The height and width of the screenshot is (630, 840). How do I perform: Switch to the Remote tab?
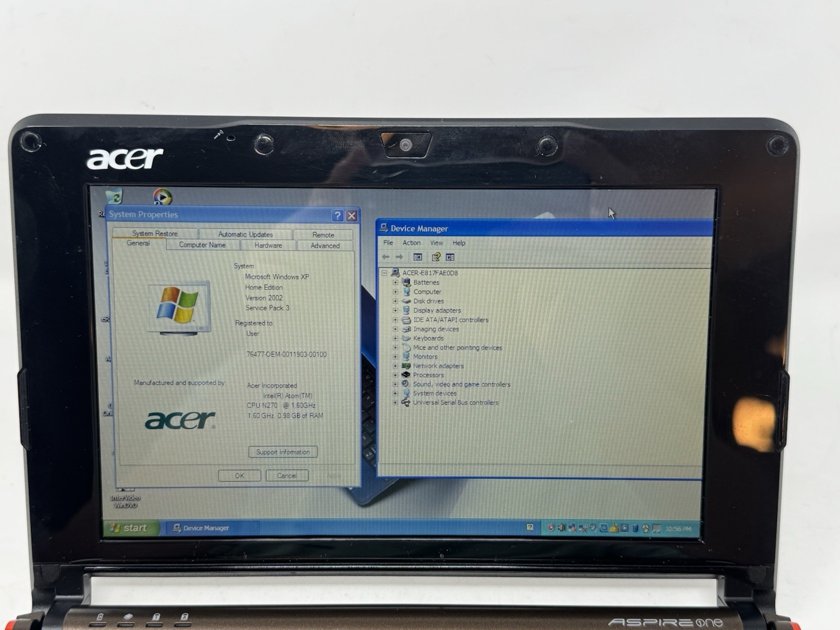coord(323,235)
